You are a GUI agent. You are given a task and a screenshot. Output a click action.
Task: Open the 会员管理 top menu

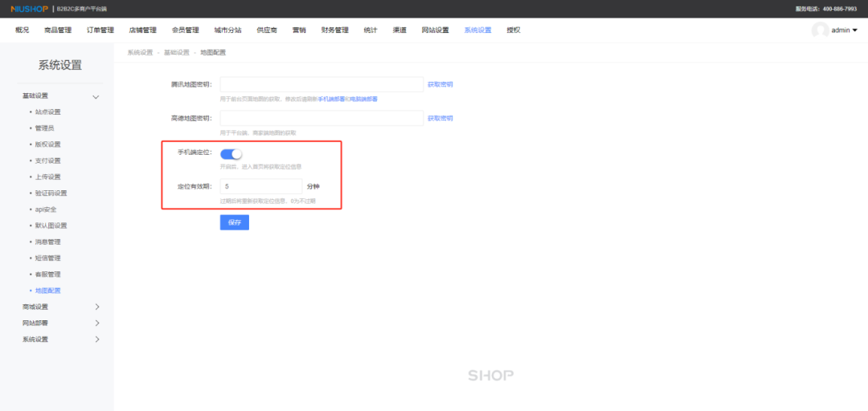[186, 31]
